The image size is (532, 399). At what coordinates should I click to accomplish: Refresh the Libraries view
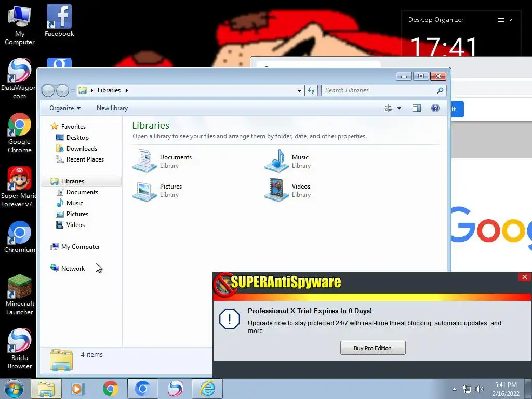point(311,90)
